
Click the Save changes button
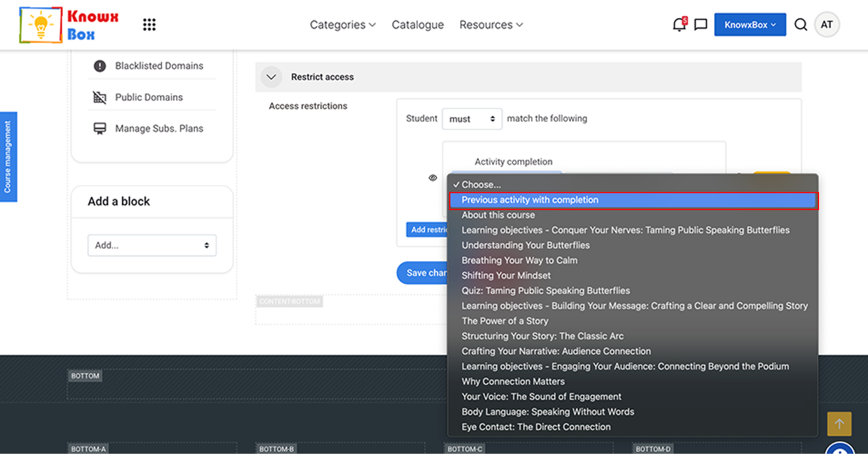point(422,273)
